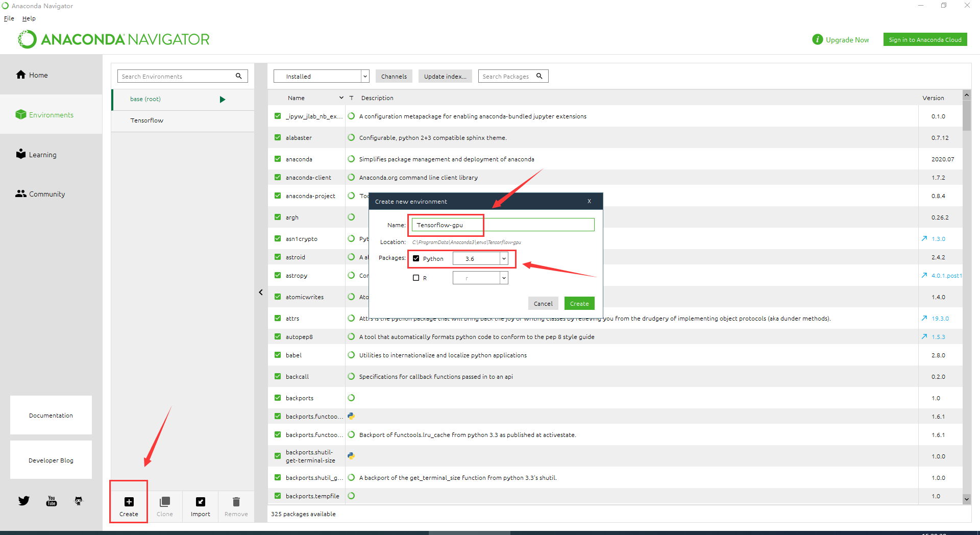The image size is (980, 535).
Task: Click the upgrade arrow for autopep8 1.5.3
Action: click(924, 336)
